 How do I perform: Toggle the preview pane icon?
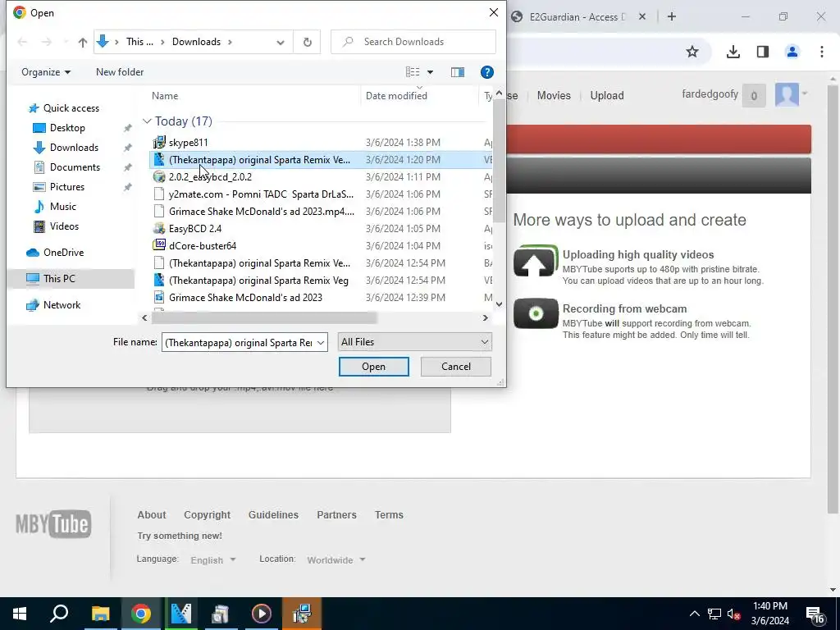458,72
